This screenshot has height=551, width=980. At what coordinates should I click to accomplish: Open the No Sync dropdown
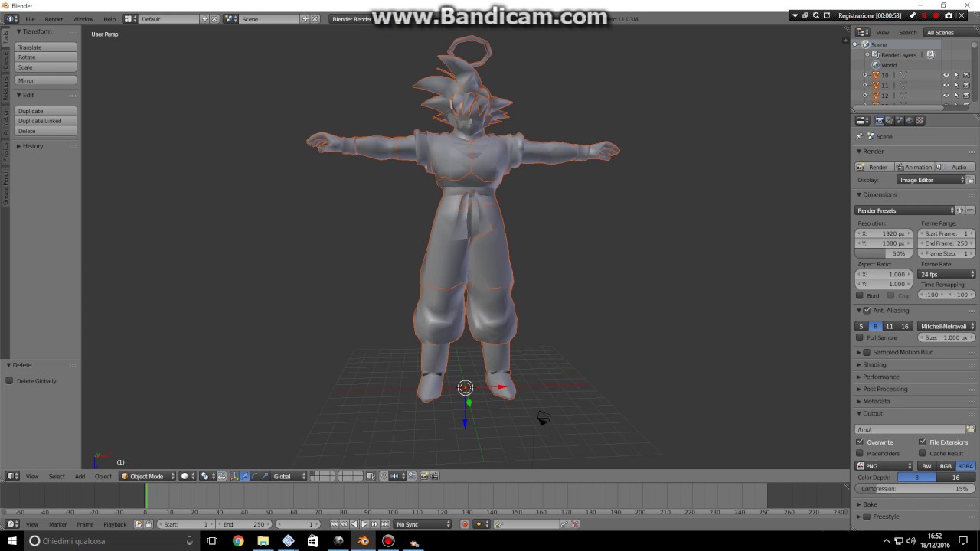click(423, 524)
